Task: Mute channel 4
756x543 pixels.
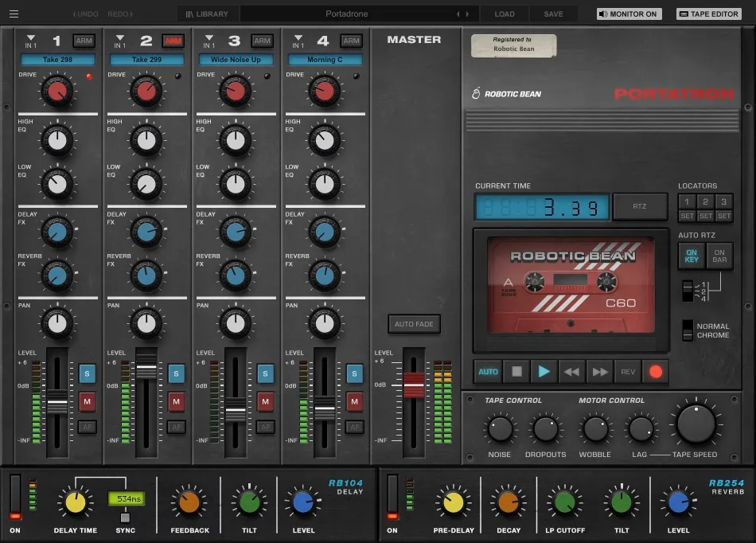Action: coord(354,401)
